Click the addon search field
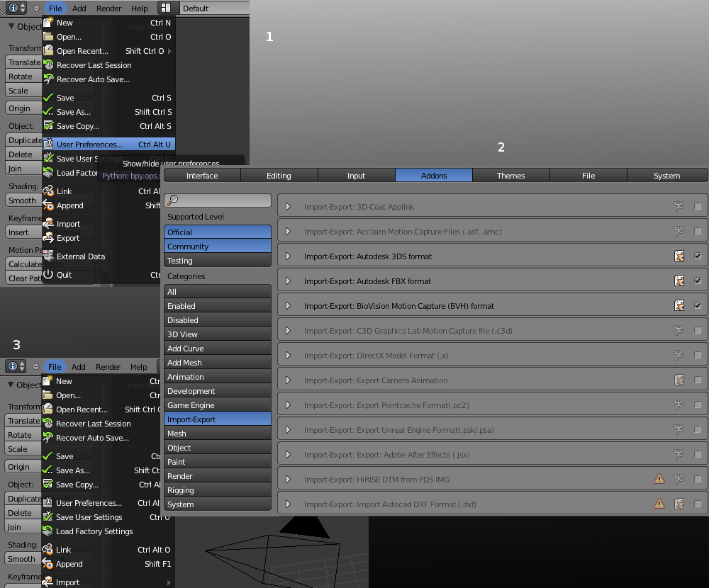Image resolution: width=709 pixels, height=588 pixels. tap(217, 201)
